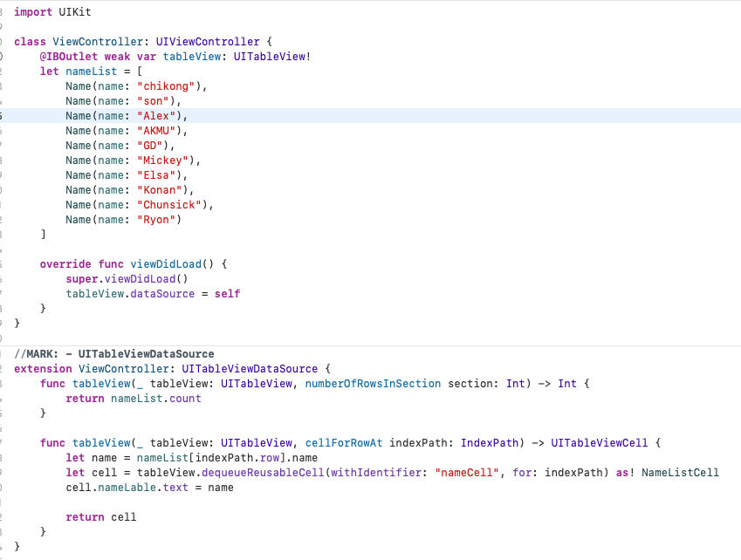Click the "super" keyword

pos(82,279)
